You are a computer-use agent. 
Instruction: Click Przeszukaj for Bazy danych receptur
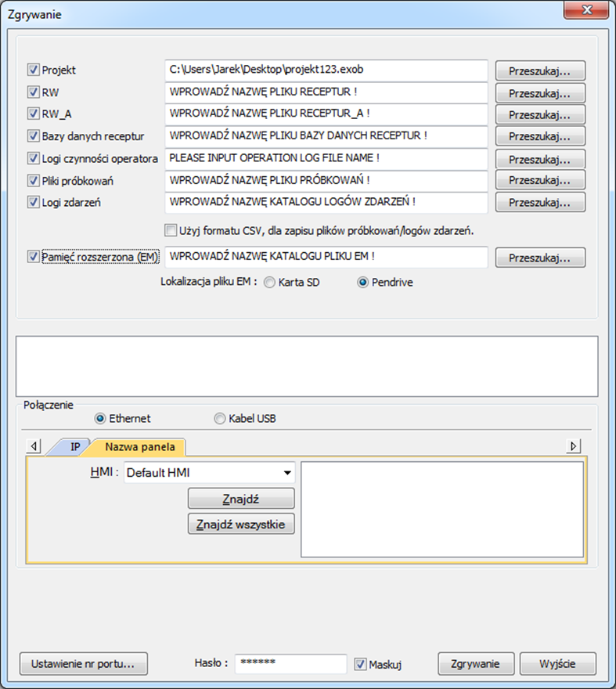pyautogui.click(x=540, y=136)
